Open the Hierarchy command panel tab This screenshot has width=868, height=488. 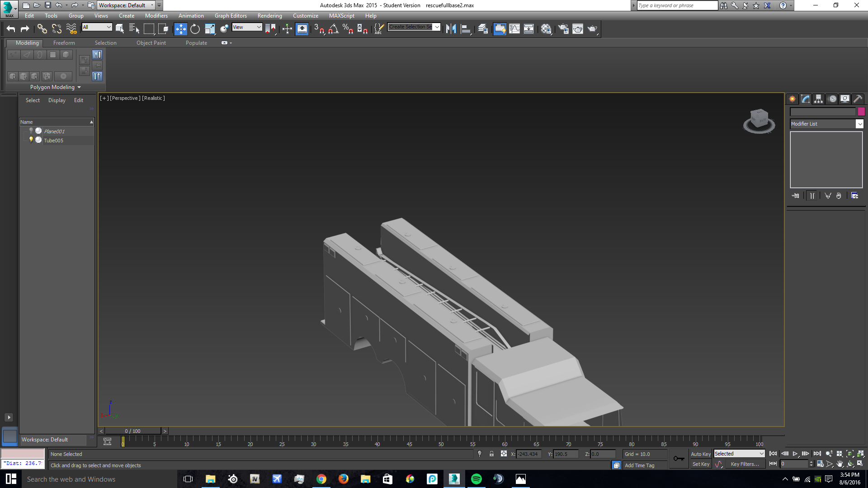818,99
